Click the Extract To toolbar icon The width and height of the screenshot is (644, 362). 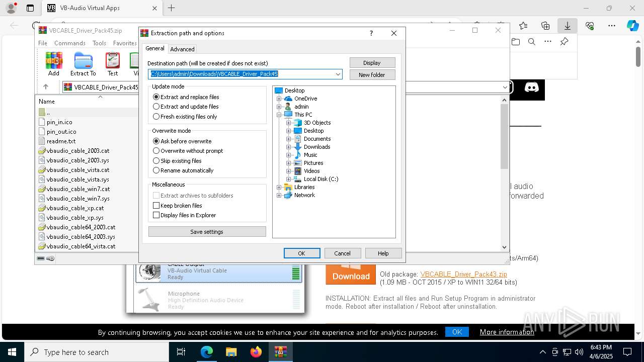coord(83,64)
